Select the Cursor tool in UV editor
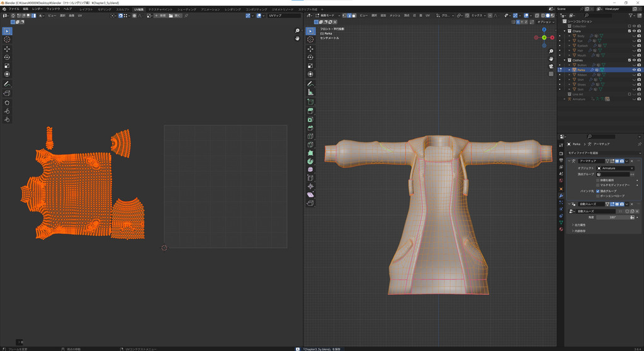 click(x=7, y=40)
